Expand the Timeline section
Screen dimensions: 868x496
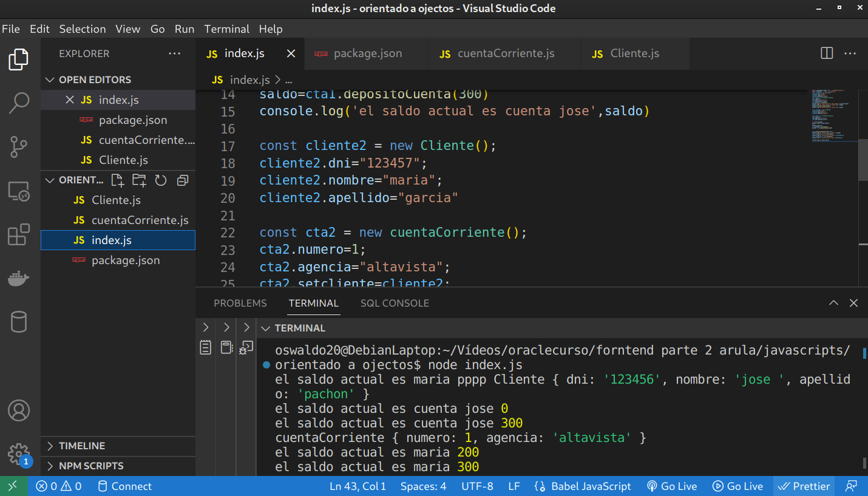click(x=118, y=446)
